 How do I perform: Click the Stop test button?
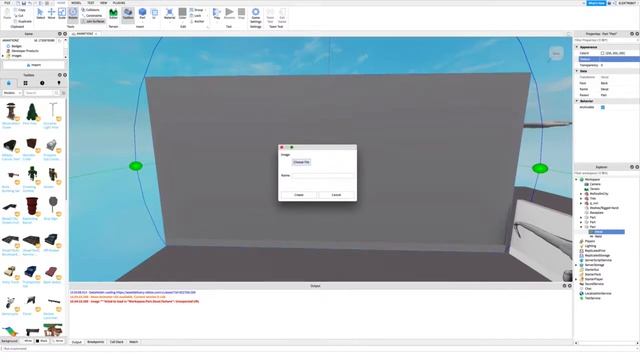[242, 13]
